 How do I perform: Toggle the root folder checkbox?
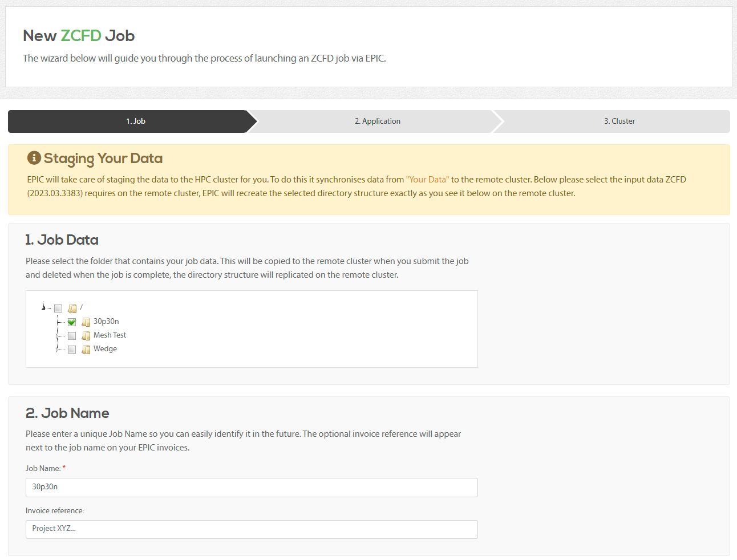tap(58, 309)
